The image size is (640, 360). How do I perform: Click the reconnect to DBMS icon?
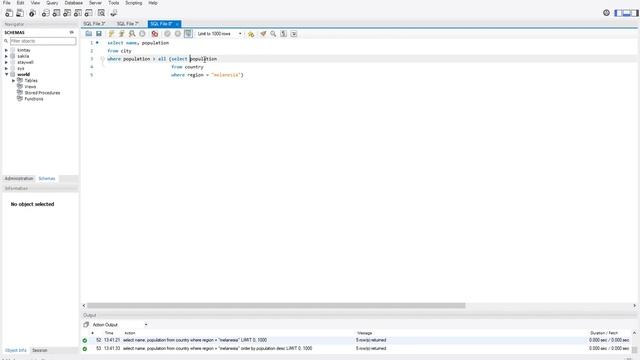(x=114, y=13)
